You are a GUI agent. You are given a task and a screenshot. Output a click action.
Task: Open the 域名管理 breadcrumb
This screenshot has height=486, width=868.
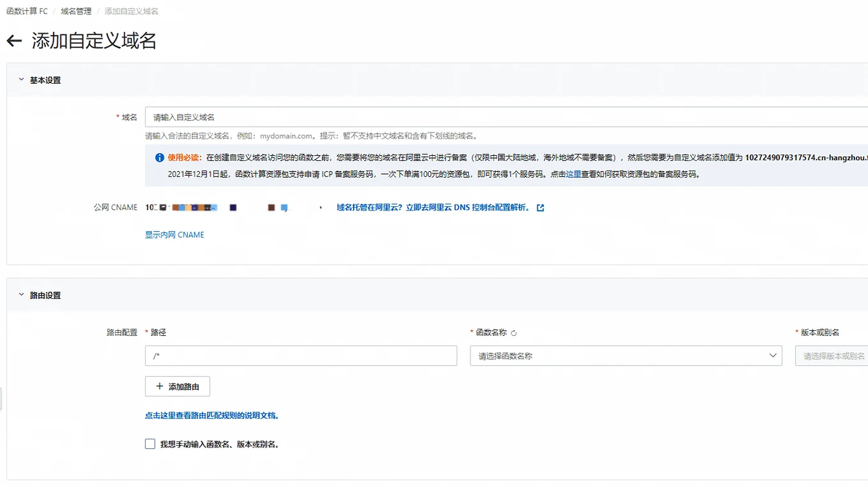[76, 11]
